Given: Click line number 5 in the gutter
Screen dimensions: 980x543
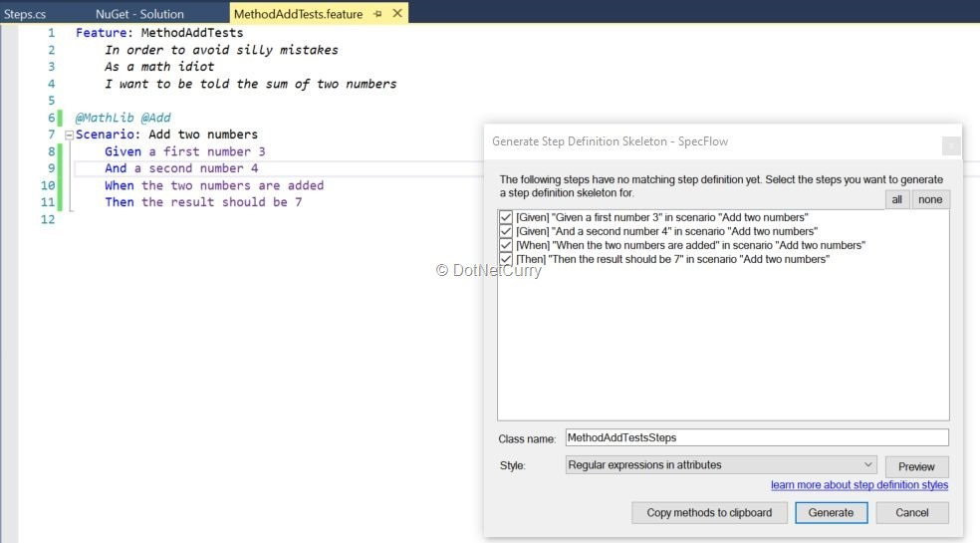Looking at the screenshot, I should (x=51, y=101).
